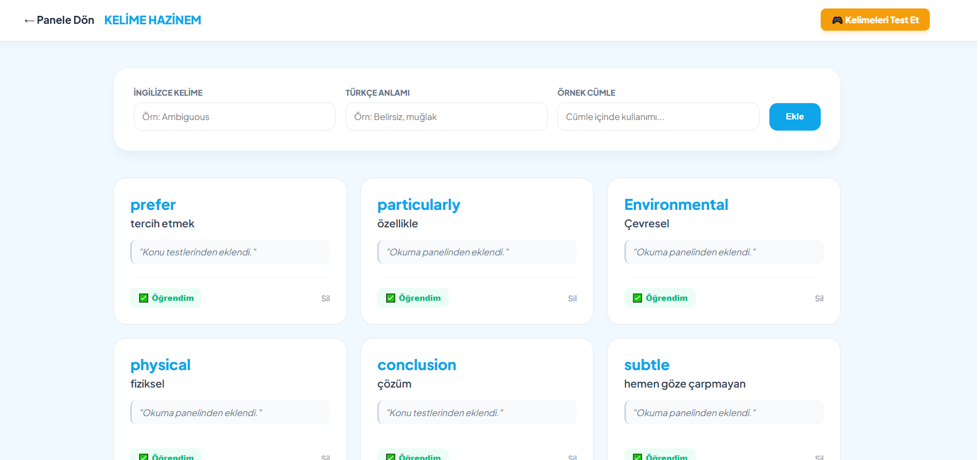Click the back arrow next to Panele Dön
This screenshot has width=980, height=460.
point(29,21)
